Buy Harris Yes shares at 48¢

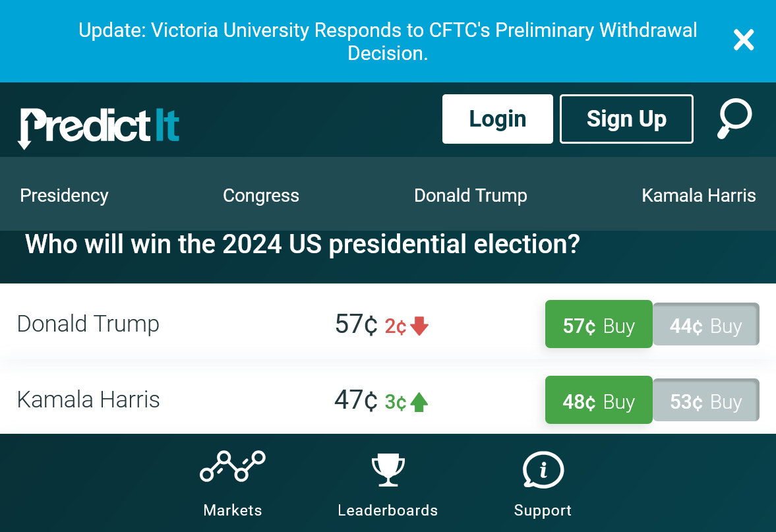pos(599,401)
